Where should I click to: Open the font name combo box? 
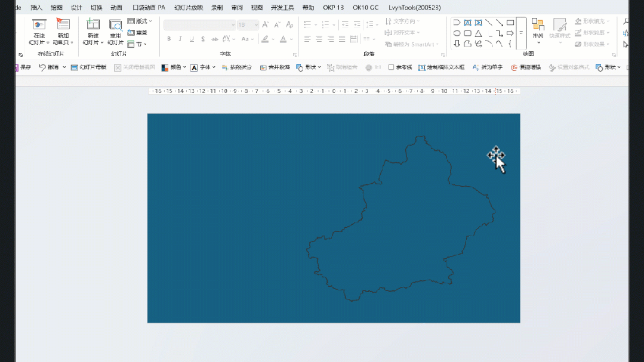click(x=199, y=24)
